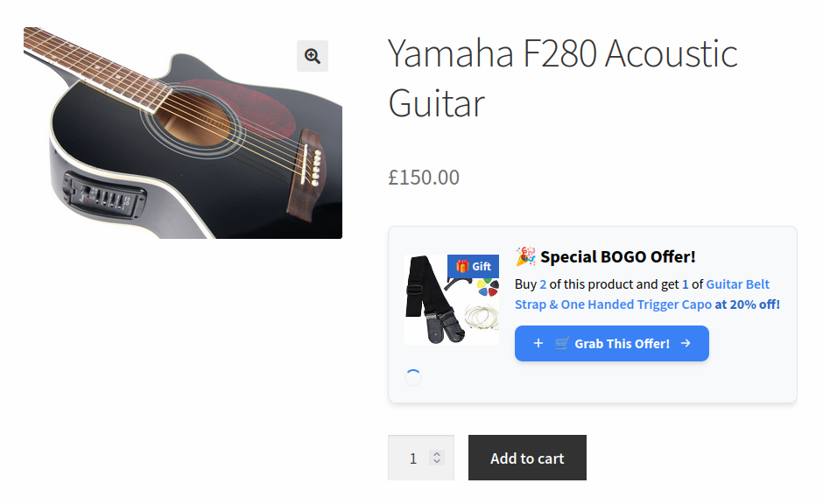Click the loading spinner in the offer box

click(413, 377)
